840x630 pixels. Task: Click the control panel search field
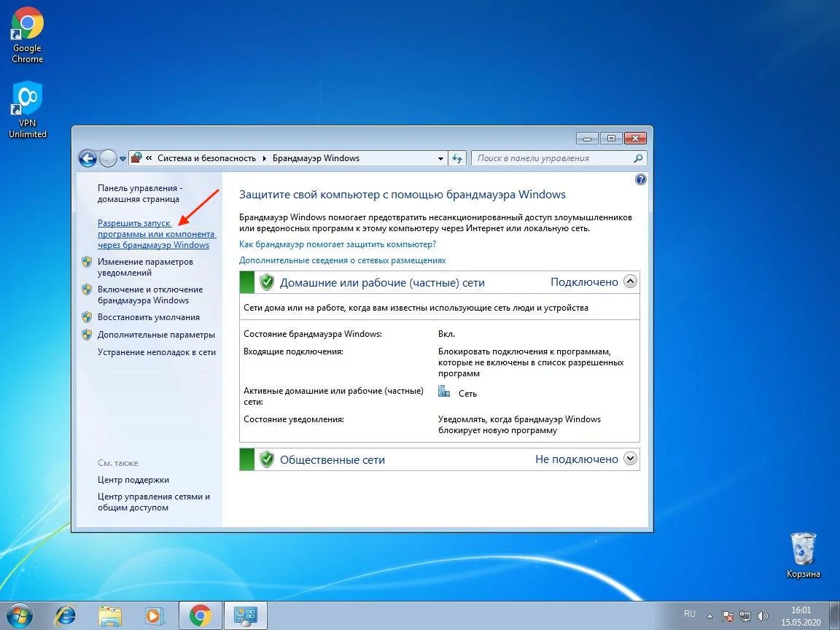click(x=553, y=158)
